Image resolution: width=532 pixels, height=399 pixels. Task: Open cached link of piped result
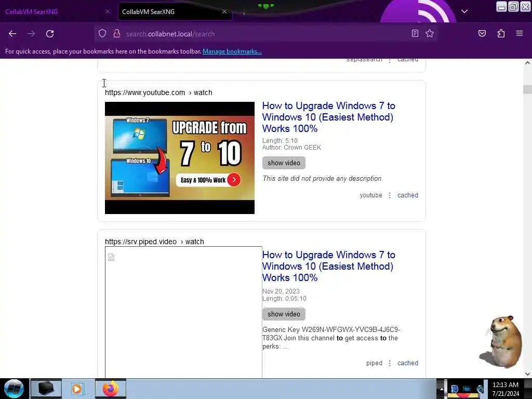pos(407,363)
